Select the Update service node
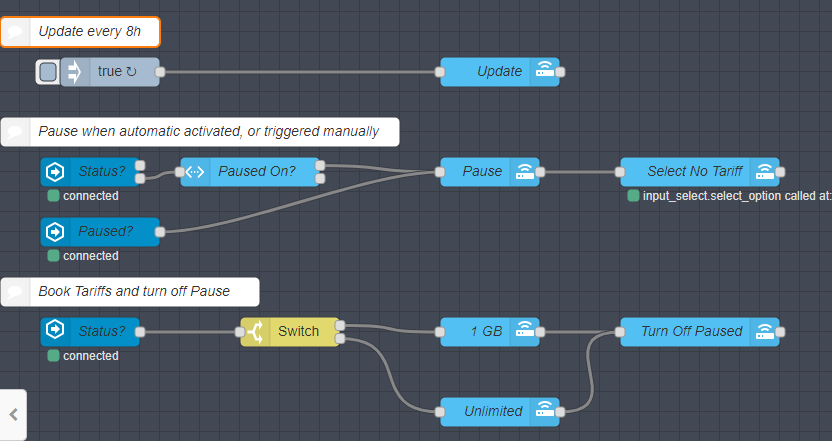 (x=500, y=72)
